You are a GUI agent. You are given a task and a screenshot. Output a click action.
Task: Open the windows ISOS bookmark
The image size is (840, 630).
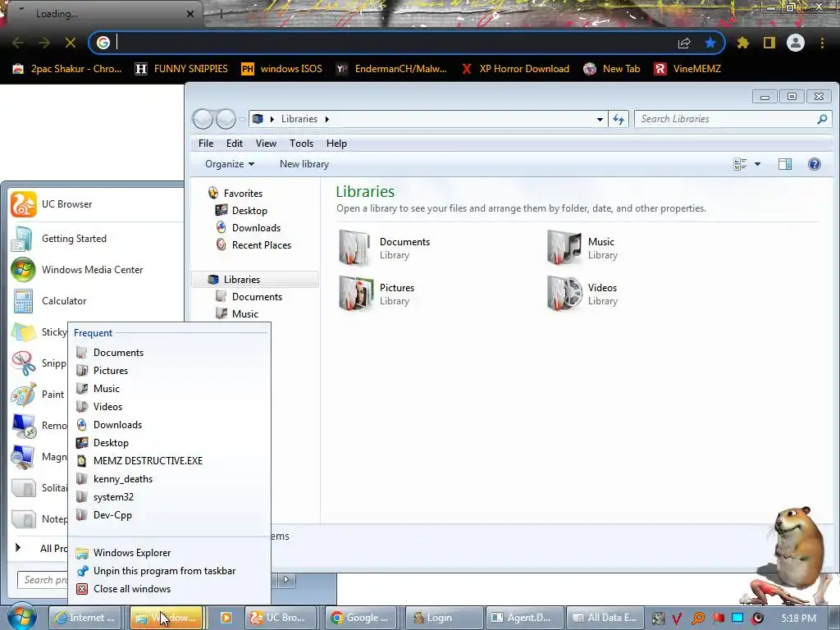(282, 69)
